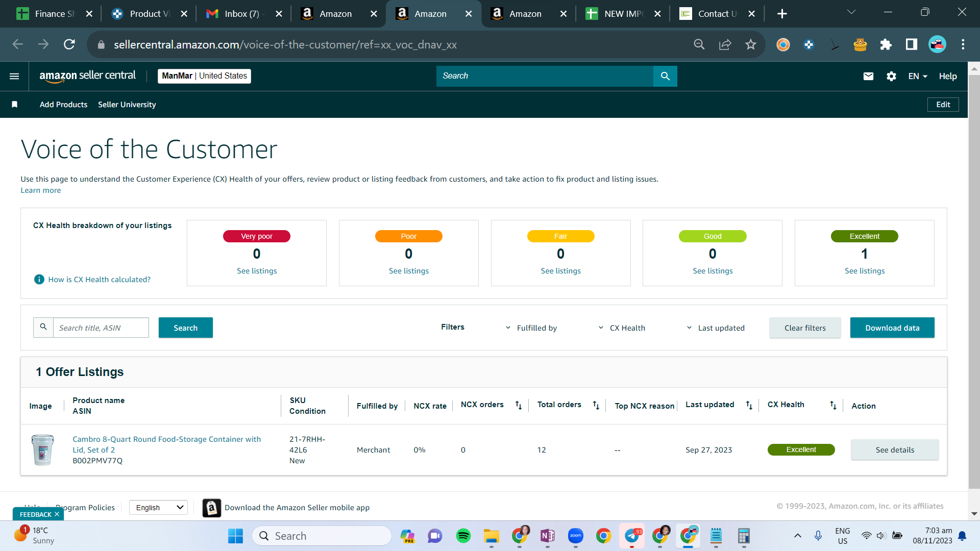980x551 pixels.
Task: Click the Cambro container product thumbnail
Action: point(42,449)
